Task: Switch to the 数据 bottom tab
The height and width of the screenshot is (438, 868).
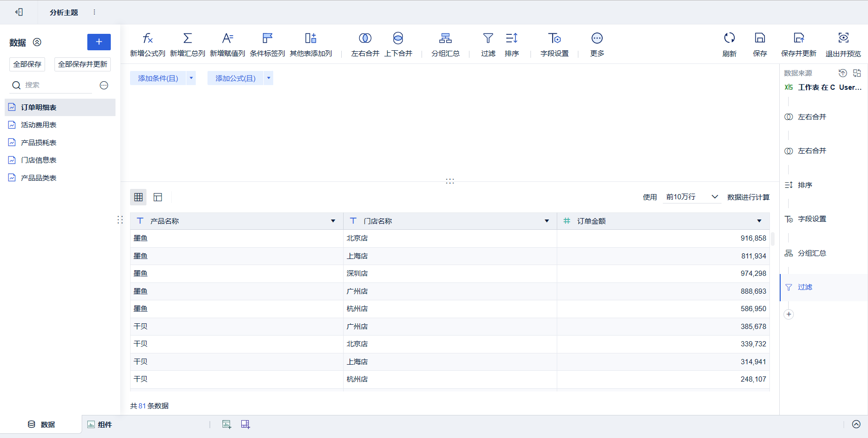Action: [x=41, y=424]
